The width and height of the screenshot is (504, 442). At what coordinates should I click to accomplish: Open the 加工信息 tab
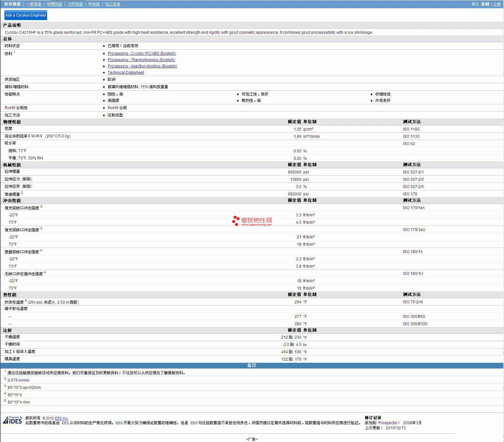point(113,4)
